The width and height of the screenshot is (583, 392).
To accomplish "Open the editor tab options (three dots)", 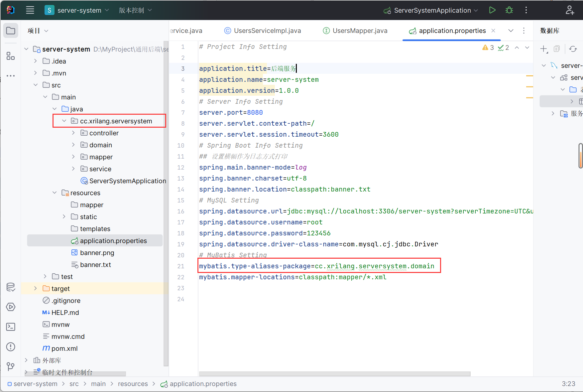I will [524, 31].
